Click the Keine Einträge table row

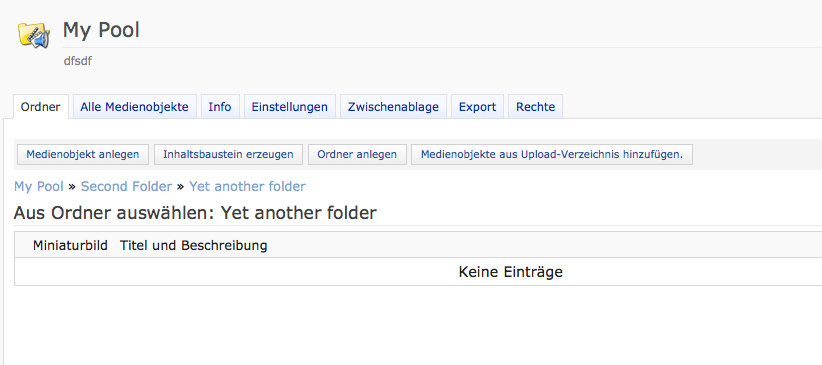418,272
